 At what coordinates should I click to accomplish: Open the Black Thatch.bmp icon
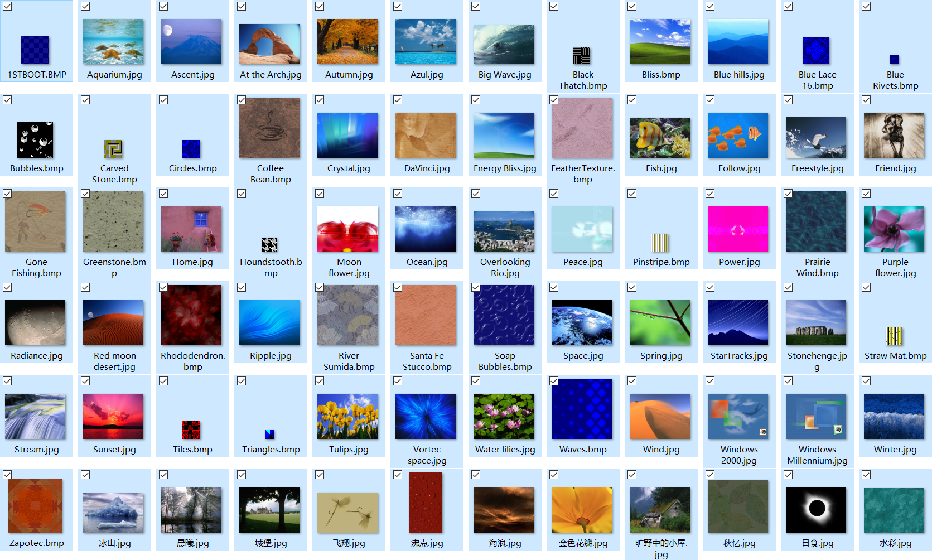coord(582,56)
